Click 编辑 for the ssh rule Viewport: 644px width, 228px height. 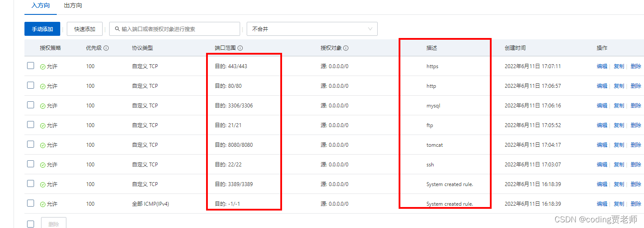(602, 165)
